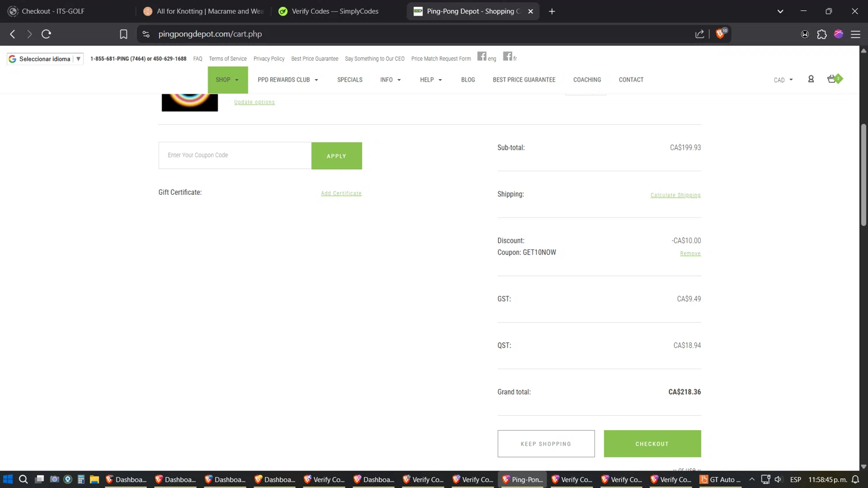Screen dimensions: 868x488
Task: Switch to the All for Knotting tab
Action: (x=203, y=11)
